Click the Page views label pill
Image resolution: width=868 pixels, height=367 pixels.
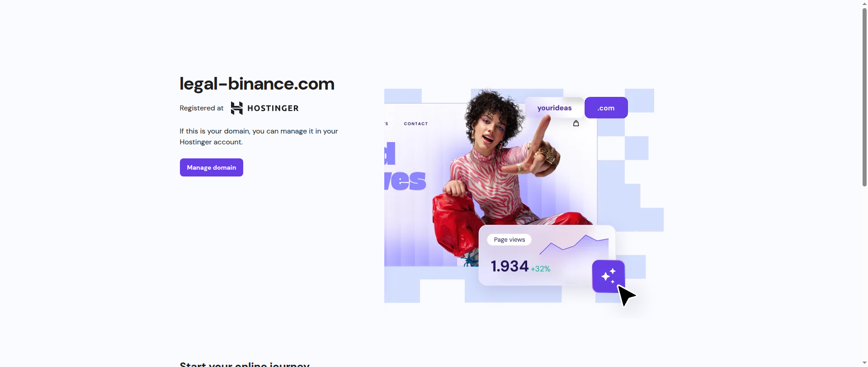click(x=509, y=239)
